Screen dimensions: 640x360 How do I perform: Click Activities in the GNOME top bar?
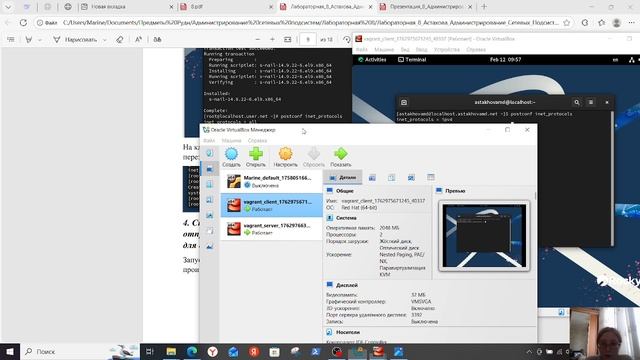click(x=372, y=60)
